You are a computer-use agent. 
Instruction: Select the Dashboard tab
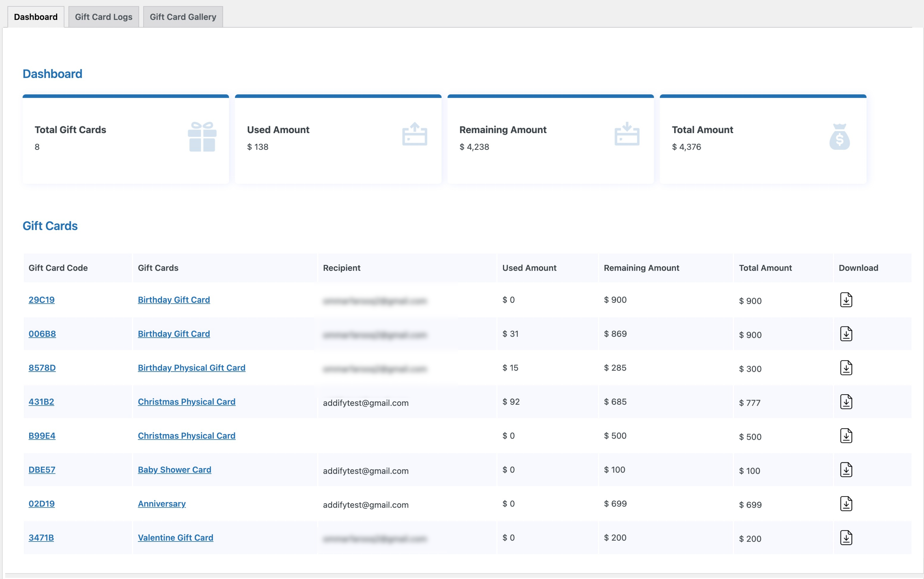35,16
